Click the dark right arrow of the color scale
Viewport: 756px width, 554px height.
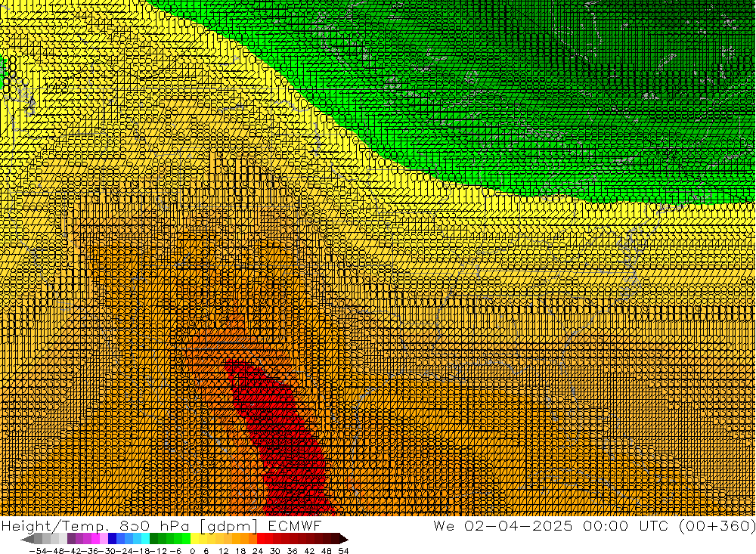tap(343, 539)
